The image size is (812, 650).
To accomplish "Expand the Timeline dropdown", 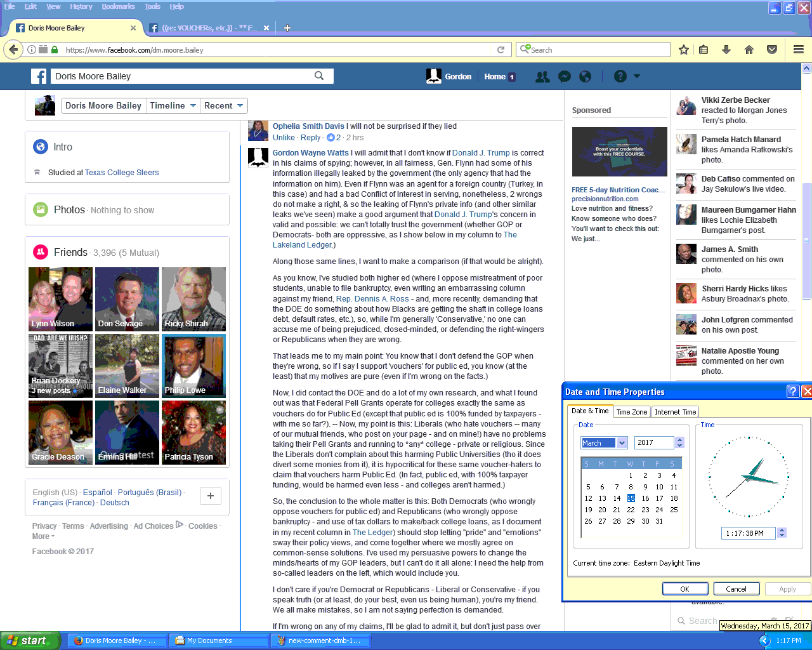I will click(193, 106).
